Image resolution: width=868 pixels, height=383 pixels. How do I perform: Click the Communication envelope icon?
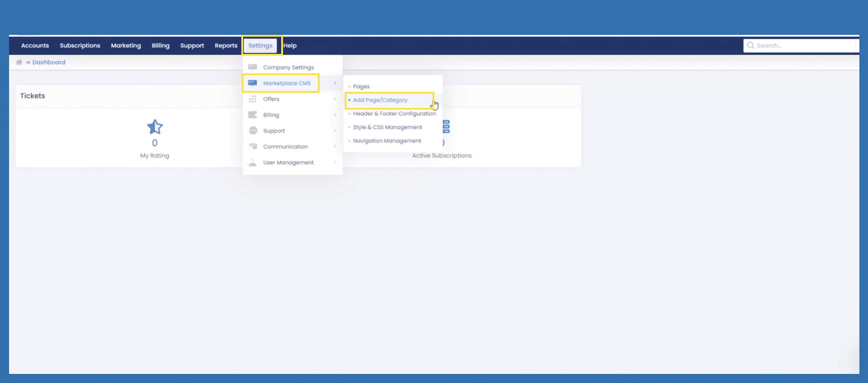click(253, 147)
